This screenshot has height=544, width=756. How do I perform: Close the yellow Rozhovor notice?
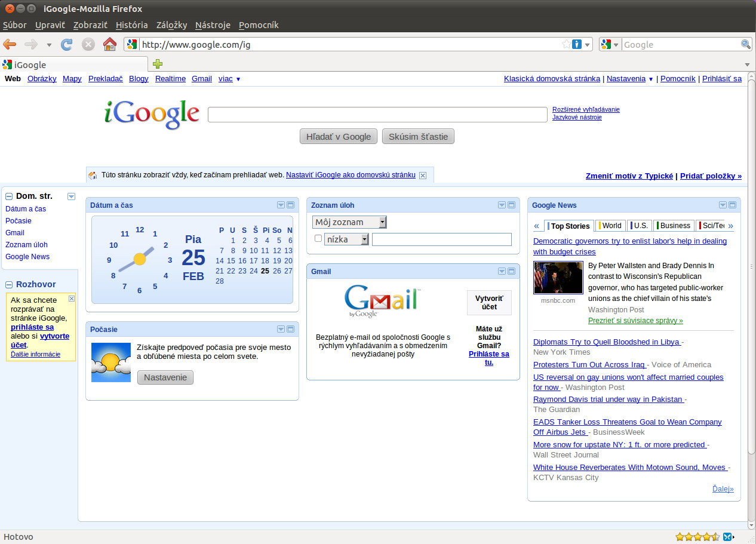point(72,298)
